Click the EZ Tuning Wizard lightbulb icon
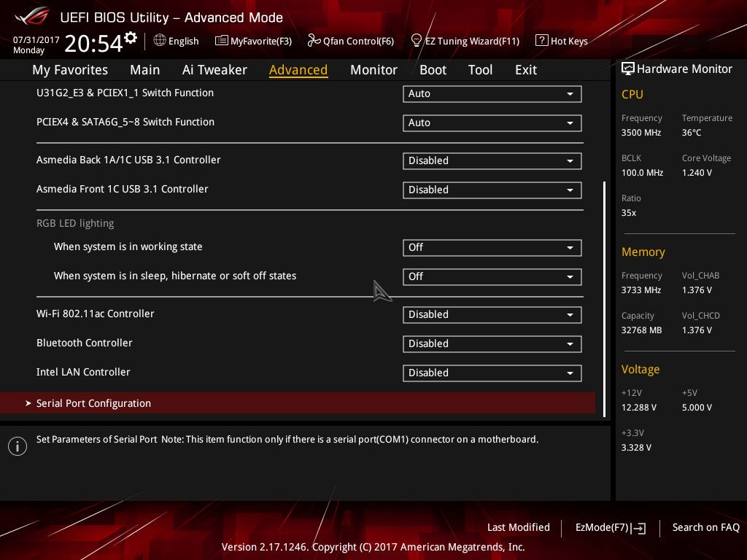Screen dimensions: 747x560 pos(416,41)
